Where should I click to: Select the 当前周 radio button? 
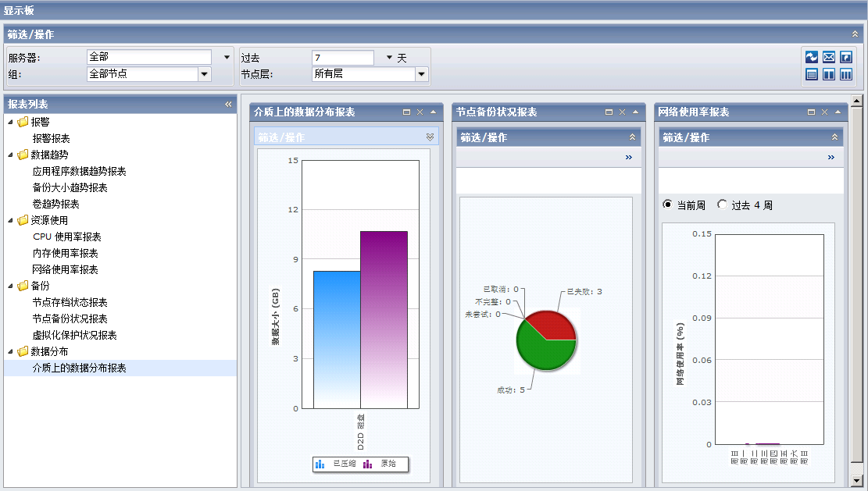coord(668,205)
